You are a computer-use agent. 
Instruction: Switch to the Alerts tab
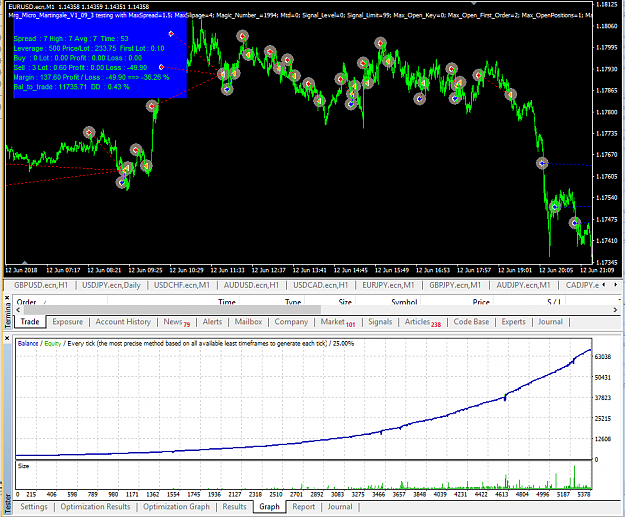[x=212, y=322]
